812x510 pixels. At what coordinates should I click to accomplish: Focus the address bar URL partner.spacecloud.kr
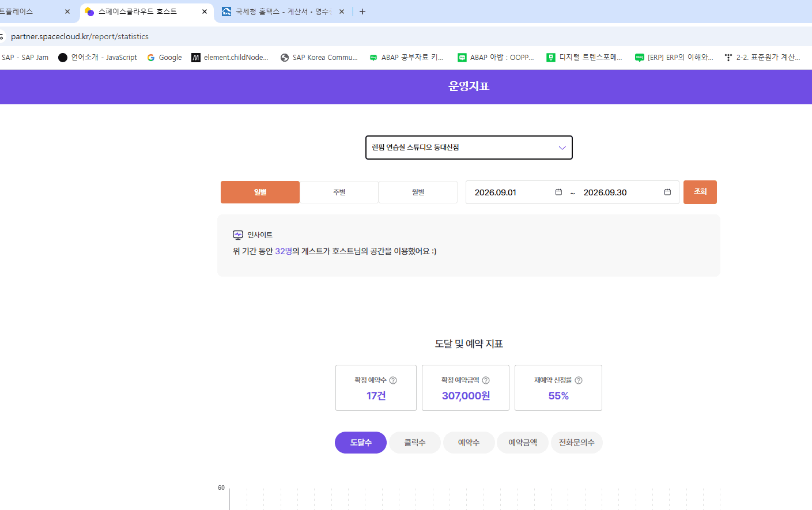click(x=80, y=36)
